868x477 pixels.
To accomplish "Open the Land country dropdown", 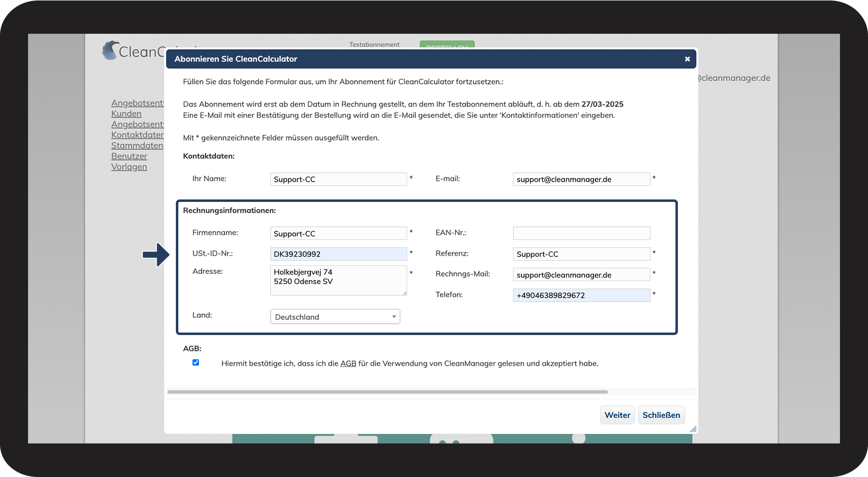I will (x=335, y=317).
